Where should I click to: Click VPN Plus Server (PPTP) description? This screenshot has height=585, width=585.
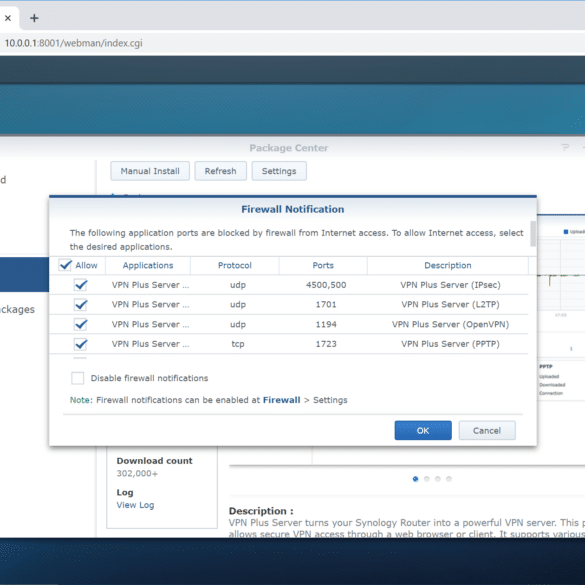click(450, 344)
